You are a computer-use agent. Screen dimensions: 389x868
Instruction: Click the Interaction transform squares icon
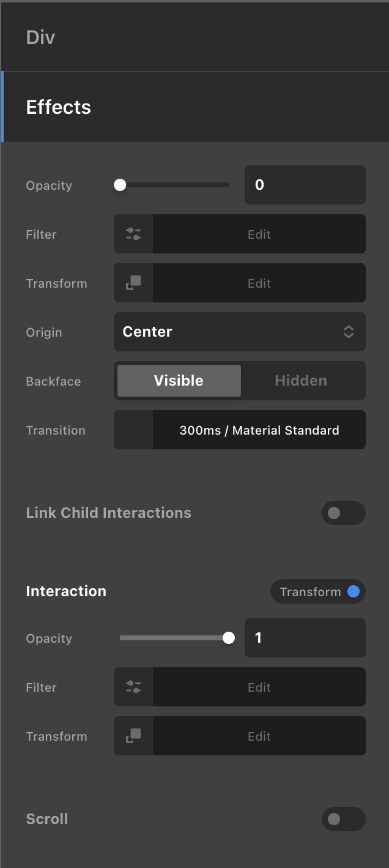[x=133, y=736]
